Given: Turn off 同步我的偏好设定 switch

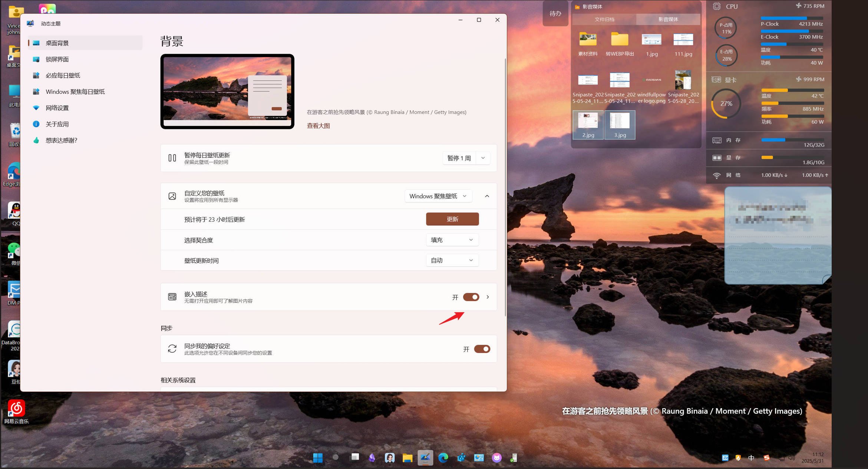Looking at the screenshot, I should pos(482,349).
